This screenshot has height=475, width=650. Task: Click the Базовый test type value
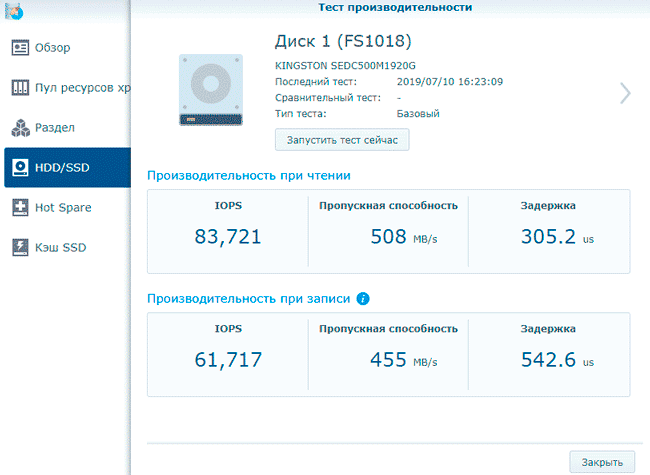pos(418,114)
